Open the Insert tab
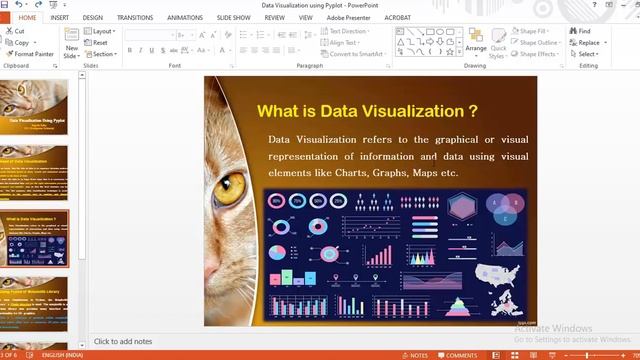Image resolution: width=640 pixels, height=360 pixels. coord(60,18)
